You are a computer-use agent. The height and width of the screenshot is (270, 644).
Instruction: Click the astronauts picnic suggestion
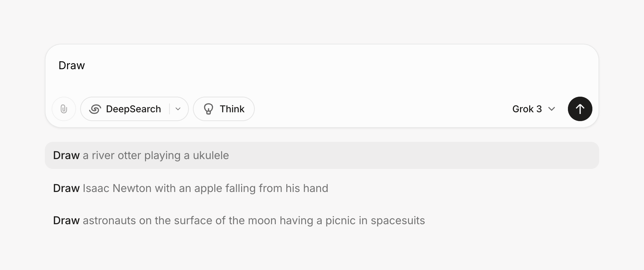tap(239, 220)
